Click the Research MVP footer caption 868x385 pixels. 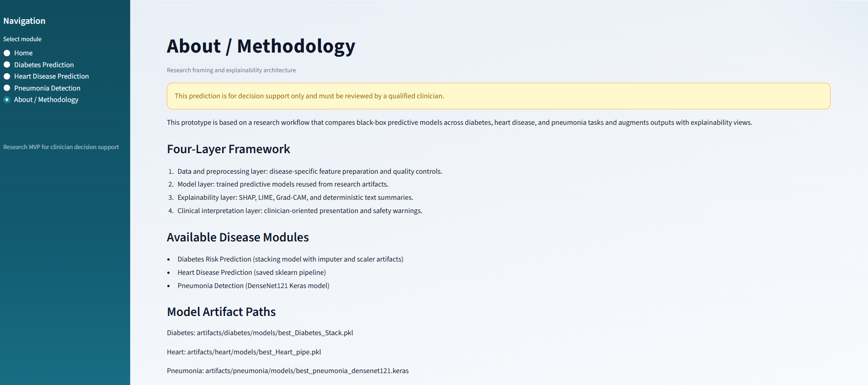tap(61, 147)
